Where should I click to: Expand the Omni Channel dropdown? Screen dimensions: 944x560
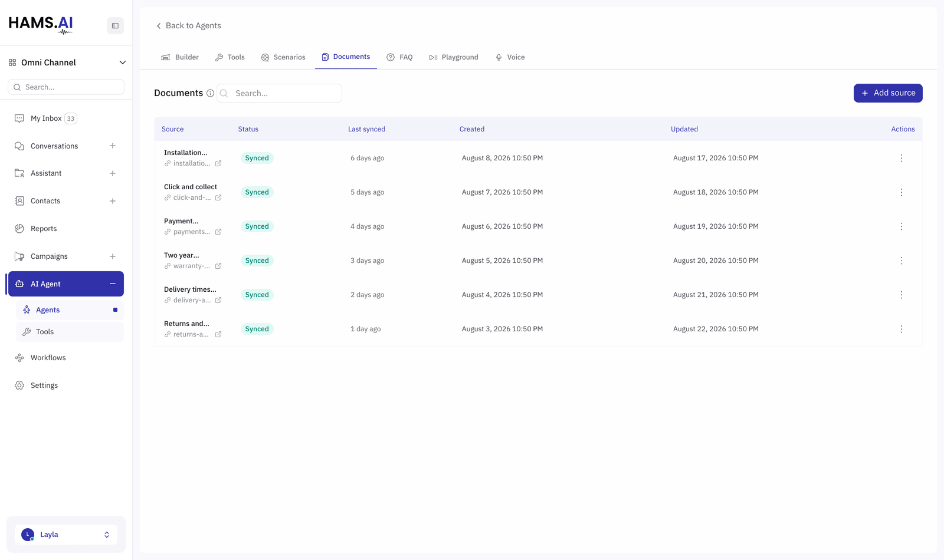pyautogui.click(x=123, y=62)
